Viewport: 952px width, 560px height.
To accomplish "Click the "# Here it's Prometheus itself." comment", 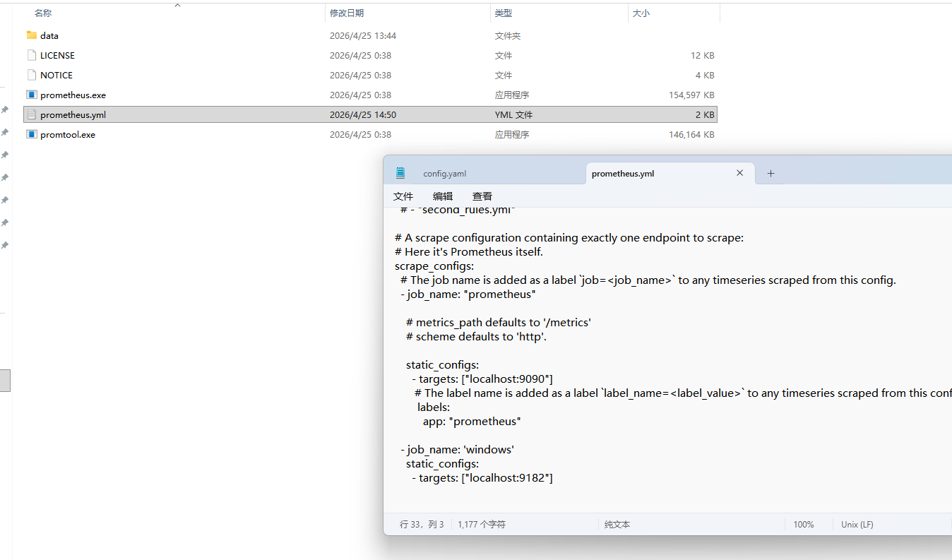I will (x=469, y=252).
